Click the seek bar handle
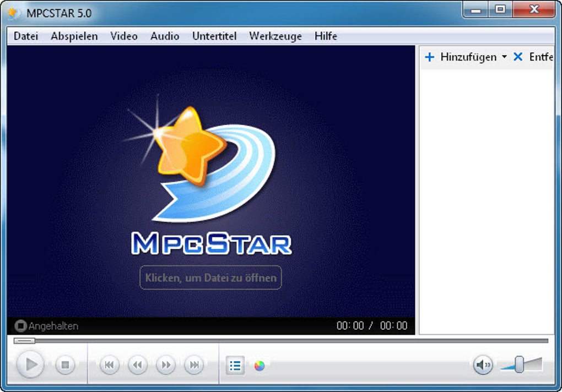 tap(24, 341)
